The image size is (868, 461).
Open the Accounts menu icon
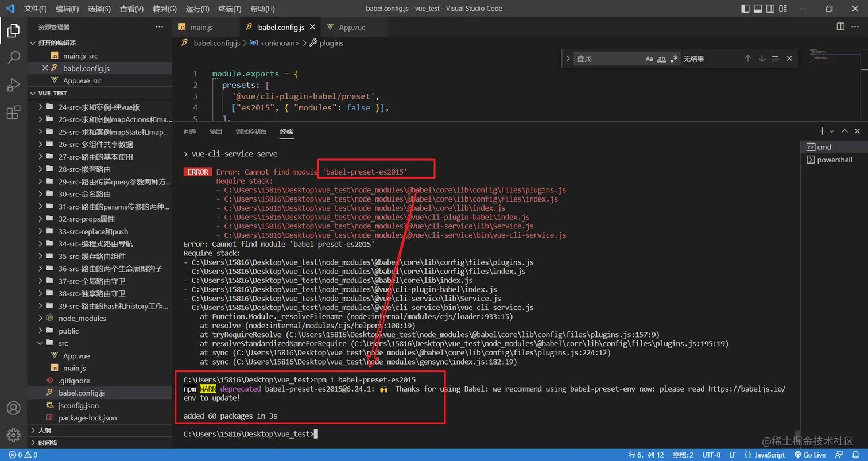[13, 408]
